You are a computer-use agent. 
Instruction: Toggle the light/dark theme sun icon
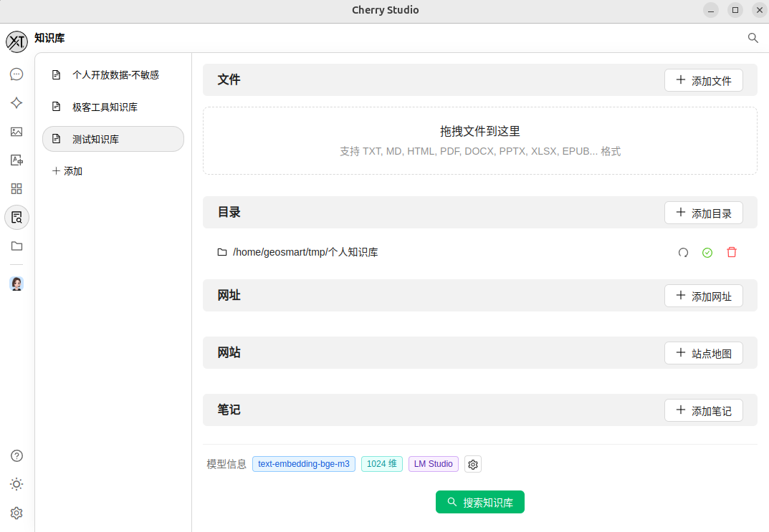[16, 484]
